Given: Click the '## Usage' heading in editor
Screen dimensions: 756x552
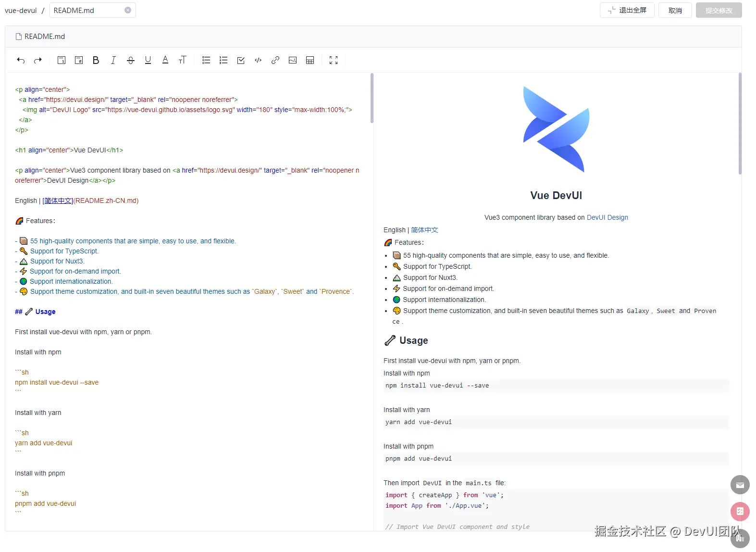Looking at the screenshot, I should [x=35, y=312].
